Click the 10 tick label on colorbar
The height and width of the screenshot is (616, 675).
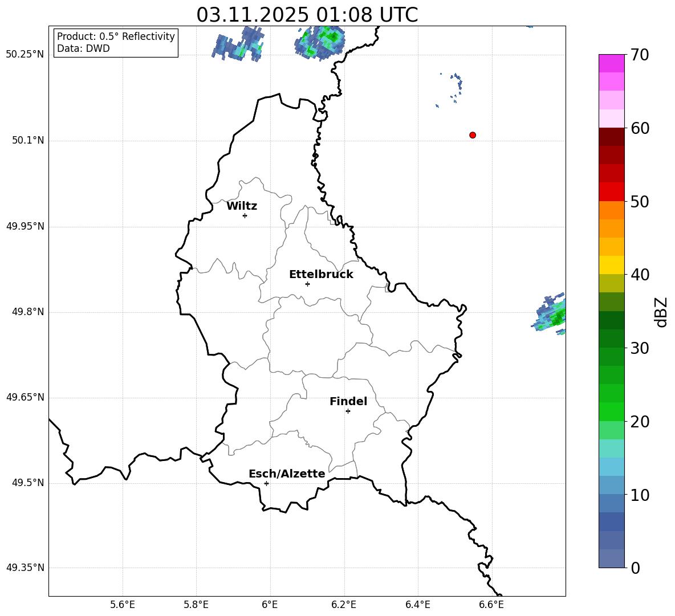[640, 495]
